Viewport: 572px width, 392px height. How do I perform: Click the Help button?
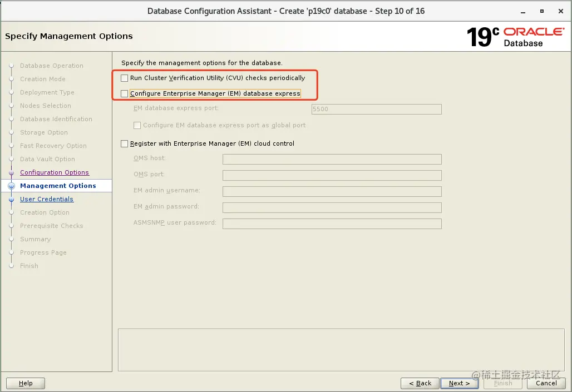[26, 383]
